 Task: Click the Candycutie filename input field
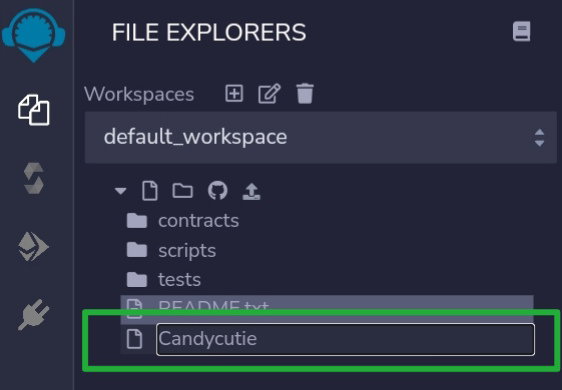point(346,339)
